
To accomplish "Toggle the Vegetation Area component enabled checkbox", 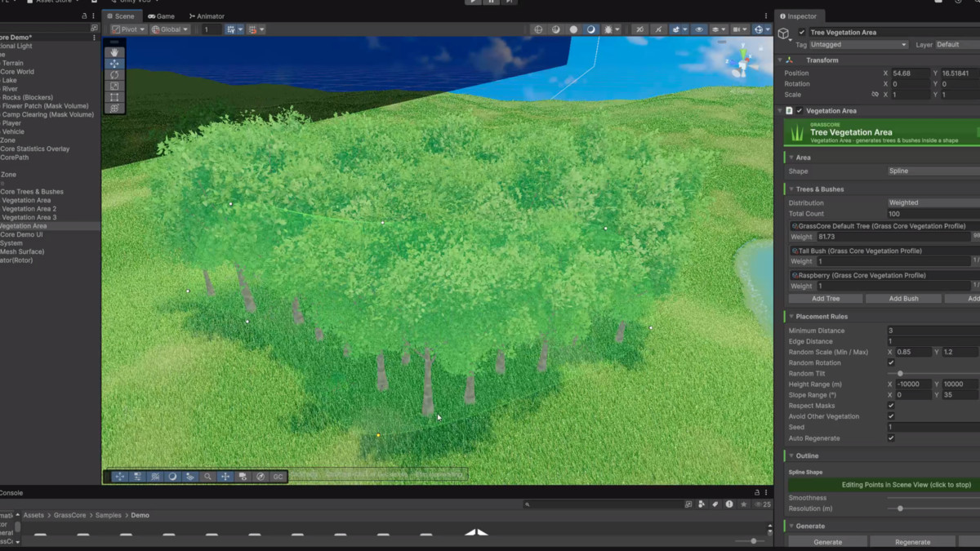I will [800, 111].
